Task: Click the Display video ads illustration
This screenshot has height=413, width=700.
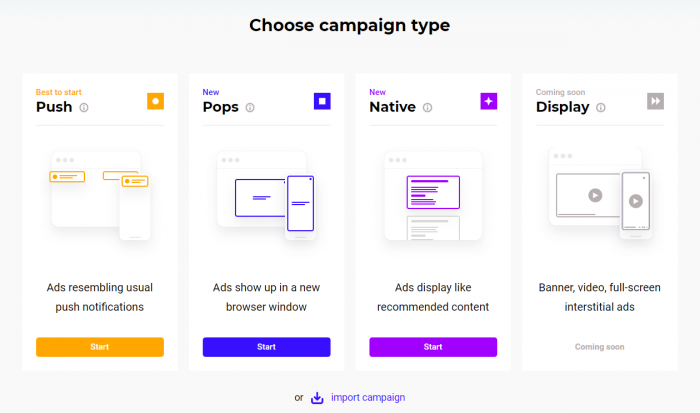Action: point(600,193)
